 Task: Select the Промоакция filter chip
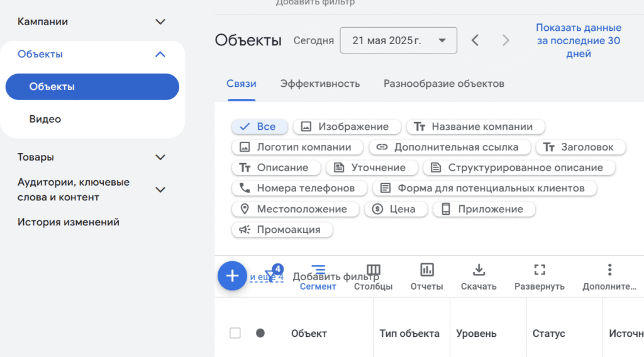[282, 229]
